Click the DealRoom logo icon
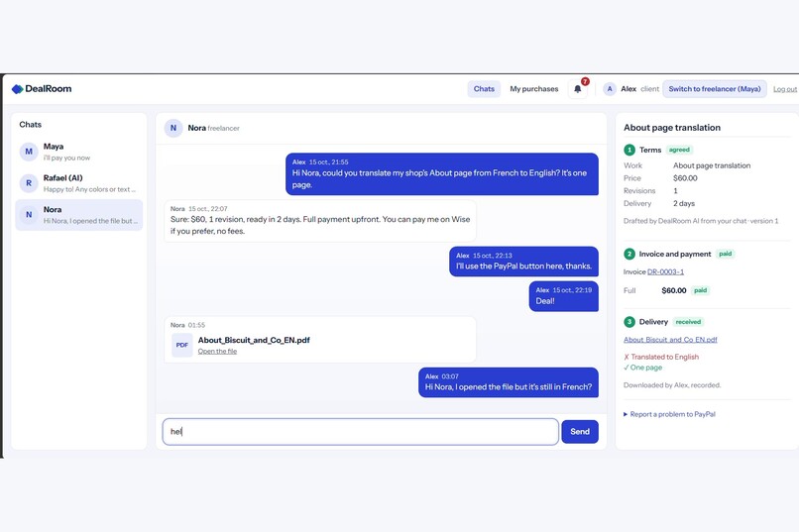Screen dimensions: 799x532 point(17,89)
